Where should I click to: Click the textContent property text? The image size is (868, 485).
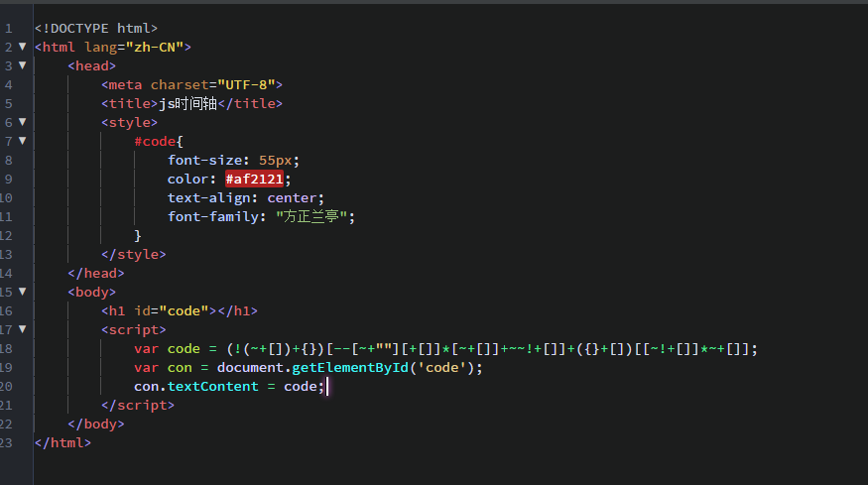(213, 387)
